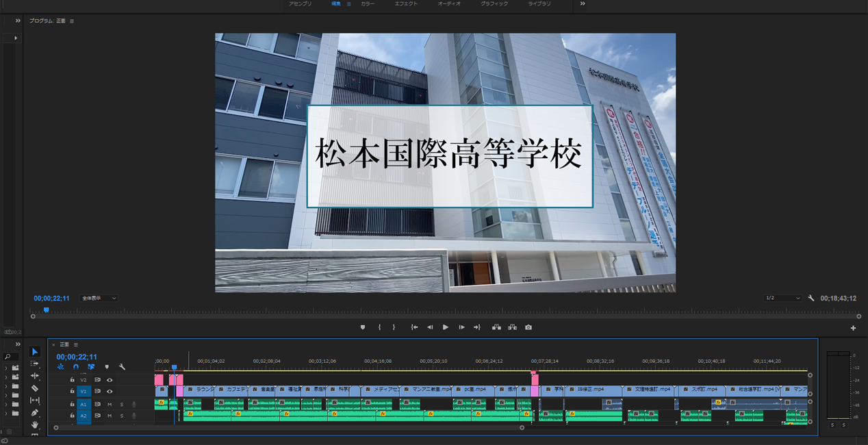The image size is (868, 445).
Task: Play the program monitor video
Action: coord(446,327)
